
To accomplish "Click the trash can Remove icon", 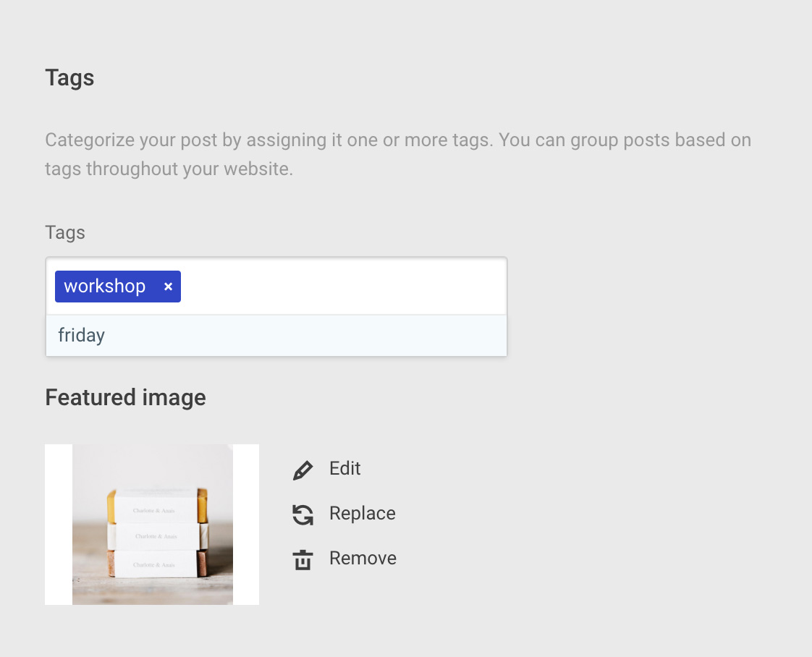I will pos(303,559).
